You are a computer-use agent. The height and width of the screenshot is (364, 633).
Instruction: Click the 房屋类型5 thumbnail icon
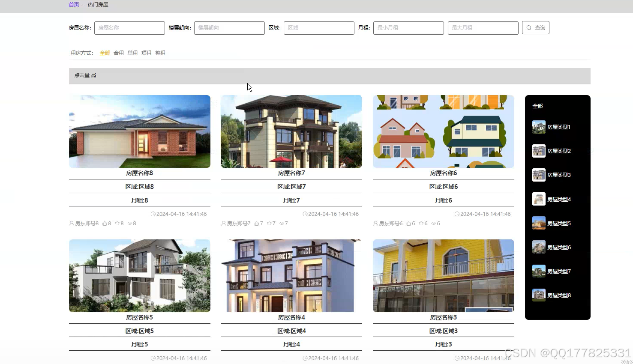tap(539, 223)
